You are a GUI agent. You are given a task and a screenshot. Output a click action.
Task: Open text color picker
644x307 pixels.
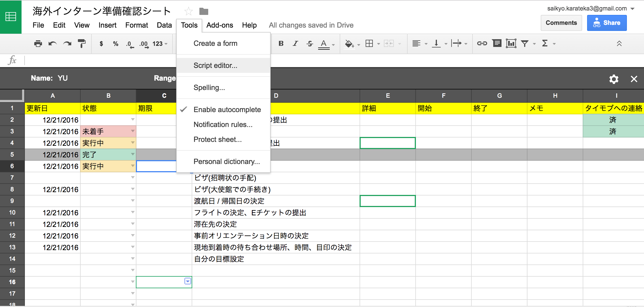(x=324, y=44)
